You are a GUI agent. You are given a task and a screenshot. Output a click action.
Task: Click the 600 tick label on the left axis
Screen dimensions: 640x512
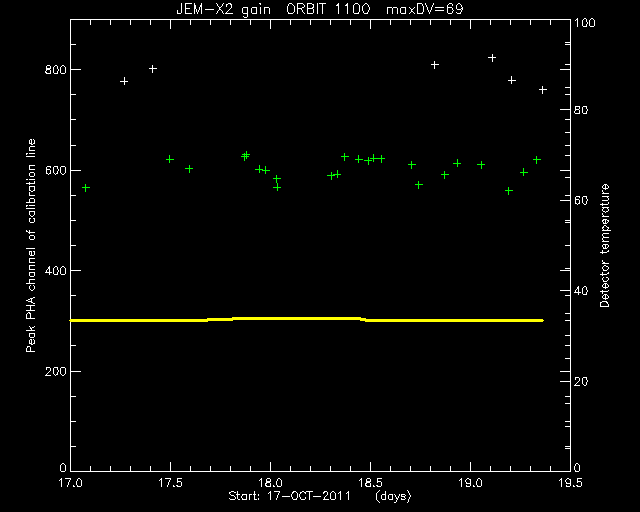[x=55, y=170]
